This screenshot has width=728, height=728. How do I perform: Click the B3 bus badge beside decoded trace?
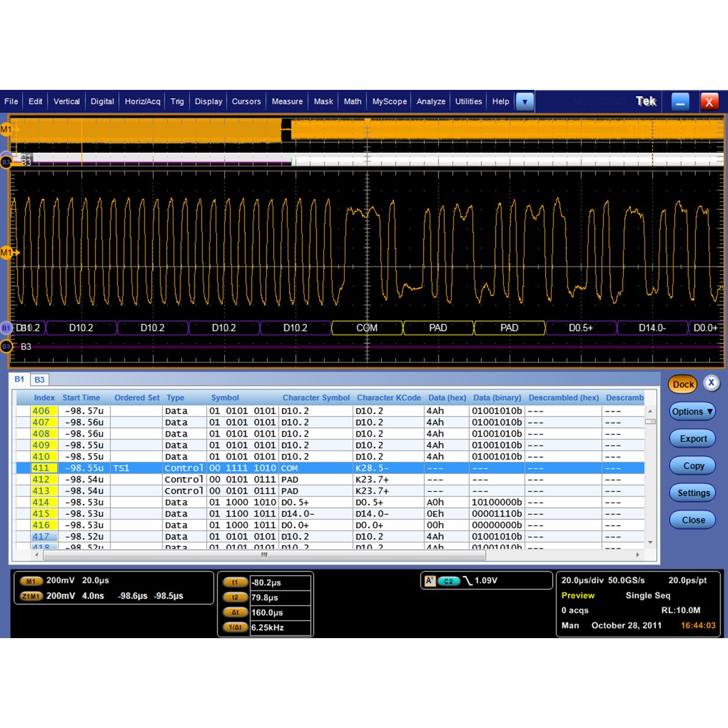click(x=6, y=346)
